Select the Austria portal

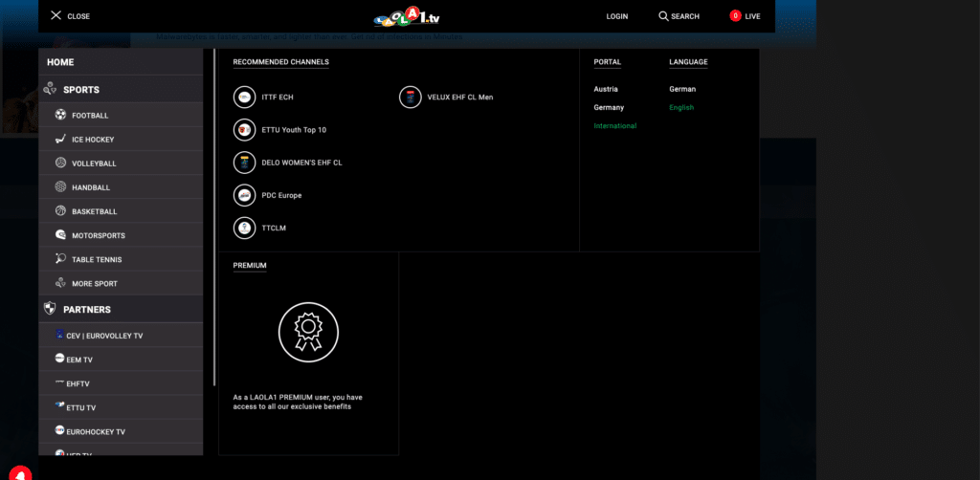[606, 89]
